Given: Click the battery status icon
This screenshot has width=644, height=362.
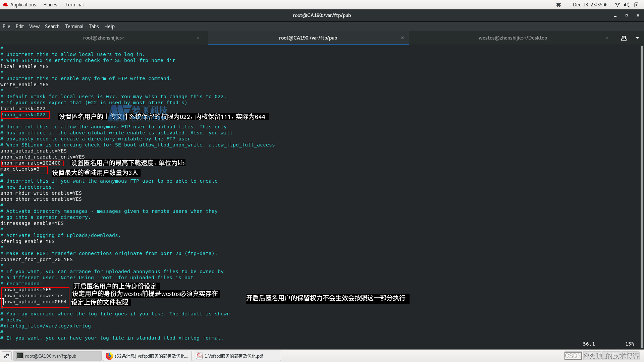Looking at the screenshot, I should pyautogui.click(x=636, y=5).
